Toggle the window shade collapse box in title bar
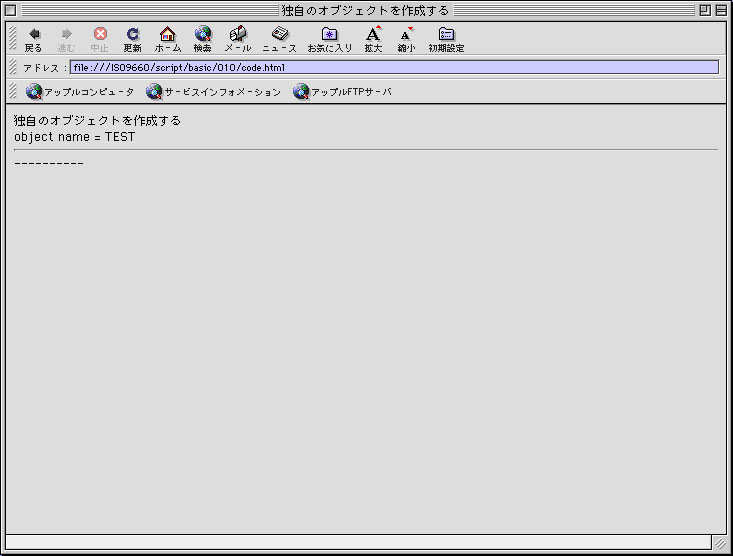733x556 pixels. tap(721, 10)
